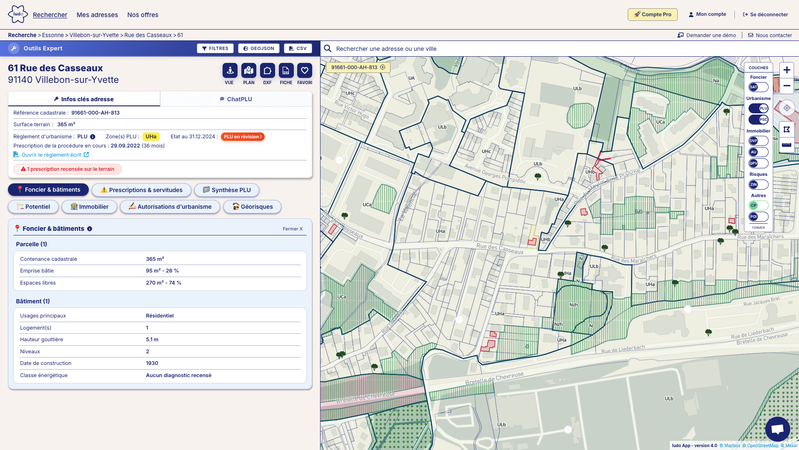Click the VUE street view icon

pos(230,71)
